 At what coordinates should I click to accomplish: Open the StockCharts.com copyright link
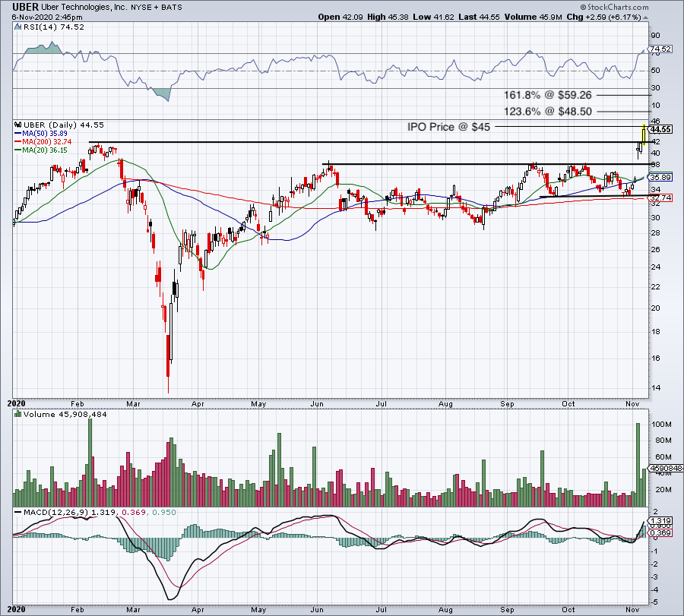coord(614,7)
